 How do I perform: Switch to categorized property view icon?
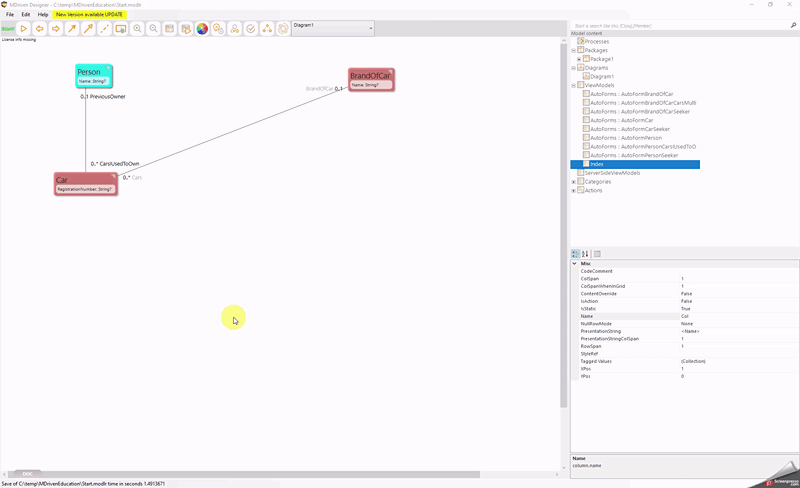pyautogui.click(x=576, y=254)
